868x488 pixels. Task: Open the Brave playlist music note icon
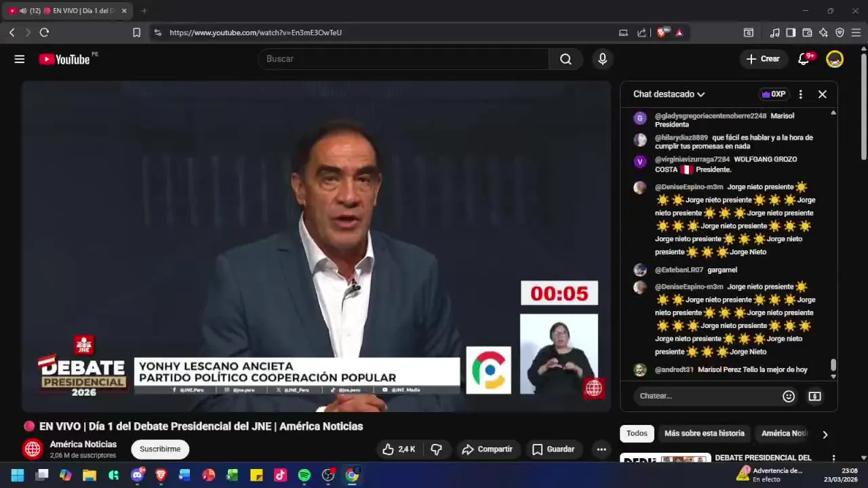pos(774,33)
